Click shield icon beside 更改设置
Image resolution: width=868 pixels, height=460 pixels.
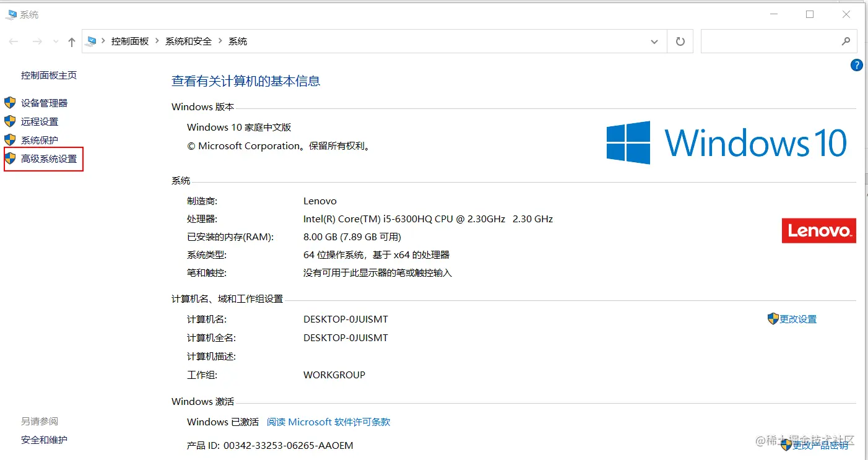[x=773, y=319]
